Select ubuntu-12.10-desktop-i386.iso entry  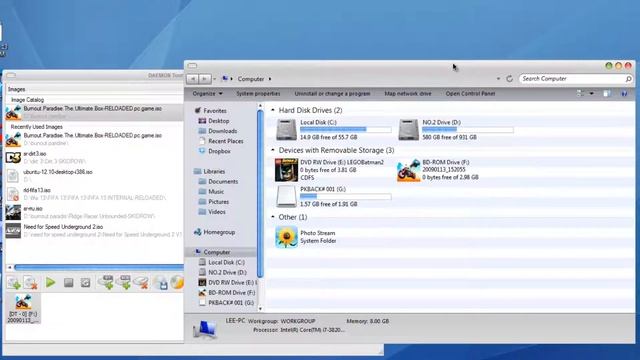[x=94, y=176]
